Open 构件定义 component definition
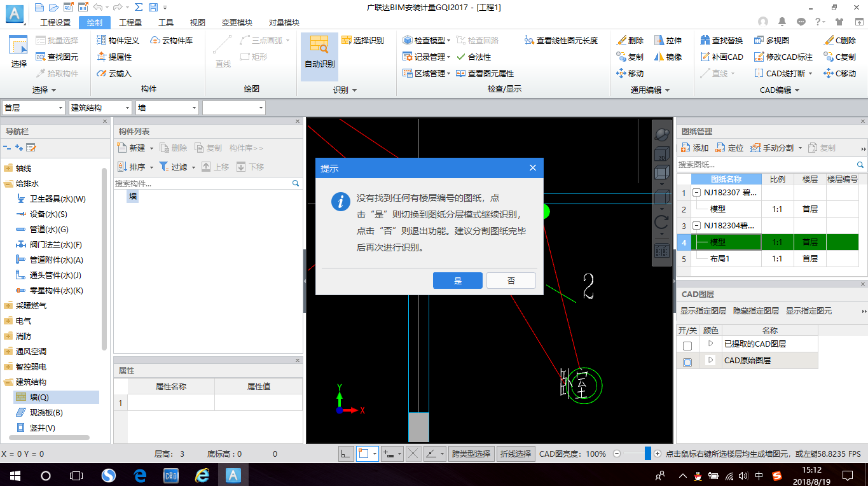Image resolution: width=868 pixels, height=486 pixels. point(118,40)
